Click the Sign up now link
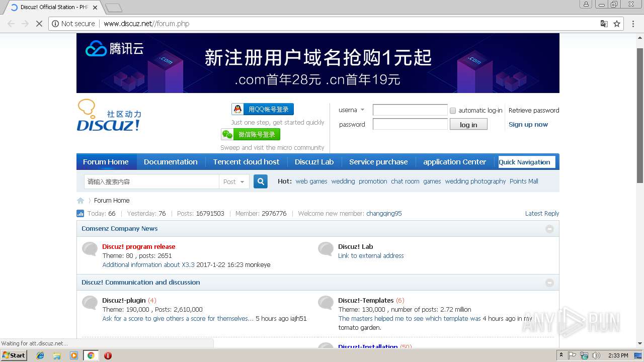644x362 pixels. pos(528,125)
